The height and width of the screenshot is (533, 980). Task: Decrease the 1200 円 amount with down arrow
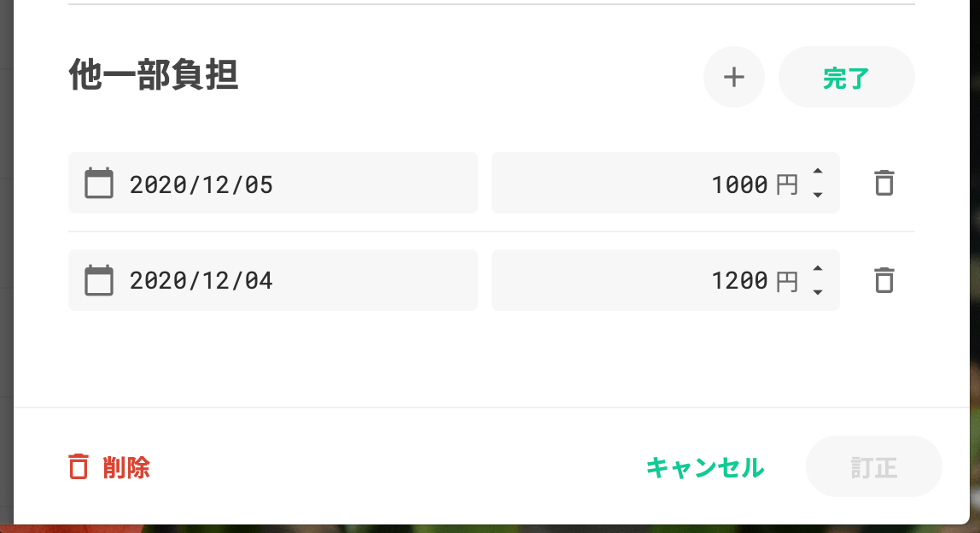coord(818,292)
